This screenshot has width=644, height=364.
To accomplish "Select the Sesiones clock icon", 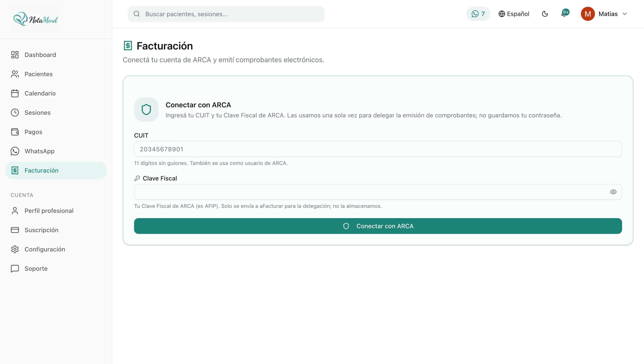I will tap(15, 113).
